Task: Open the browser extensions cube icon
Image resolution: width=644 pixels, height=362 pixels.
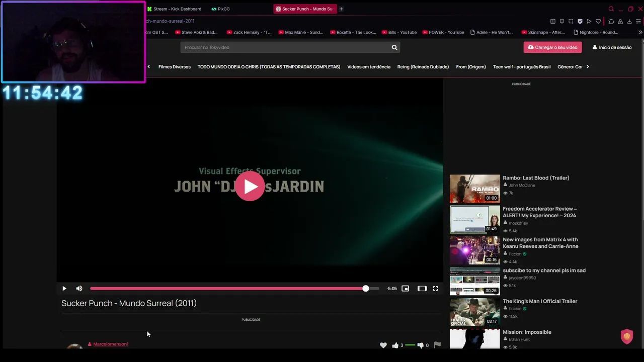Action: point(611,21)
